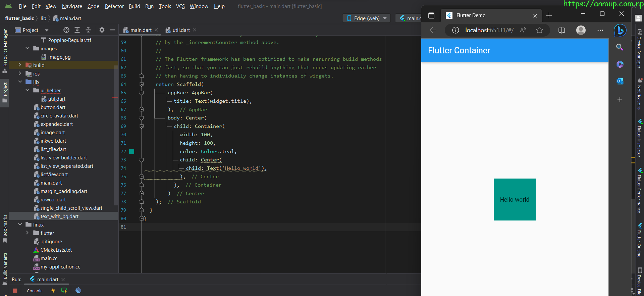Add browser page to favorites star
This screenshot has width=644, height=296.
pyautogui.click(x=539, y=30)
